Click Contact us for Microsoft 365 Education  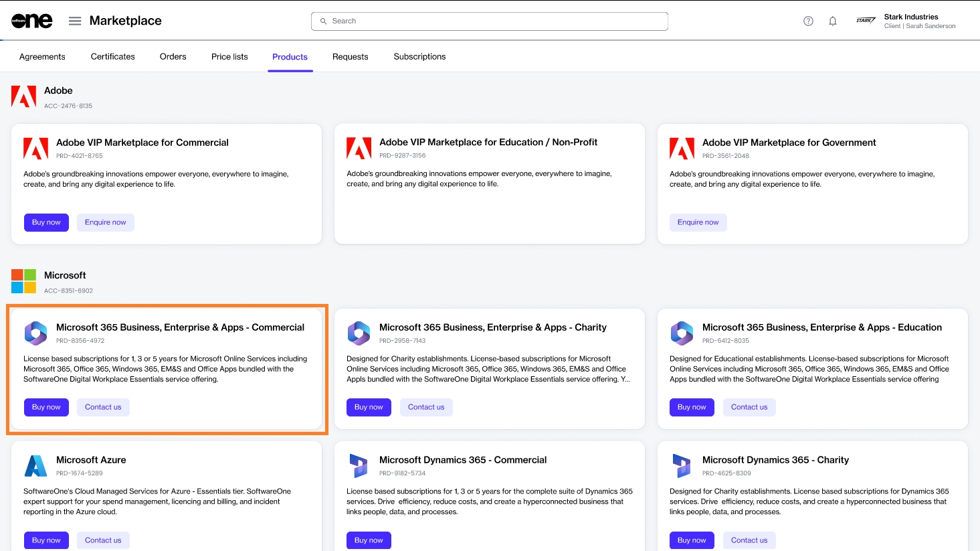pos(749,407)
